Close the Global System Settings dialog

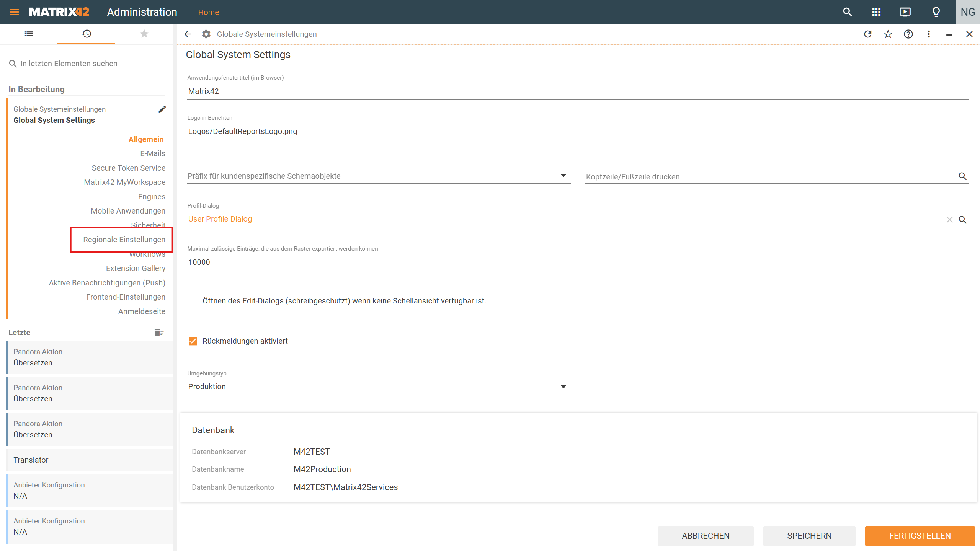click(969, 34)
